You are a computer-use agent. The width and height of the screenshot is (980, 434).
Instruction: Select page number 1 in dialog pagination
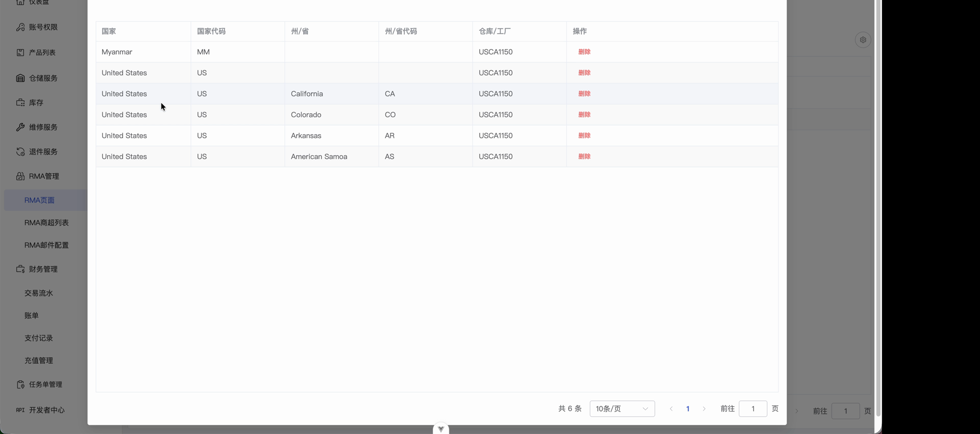click(x=688, y=409)
